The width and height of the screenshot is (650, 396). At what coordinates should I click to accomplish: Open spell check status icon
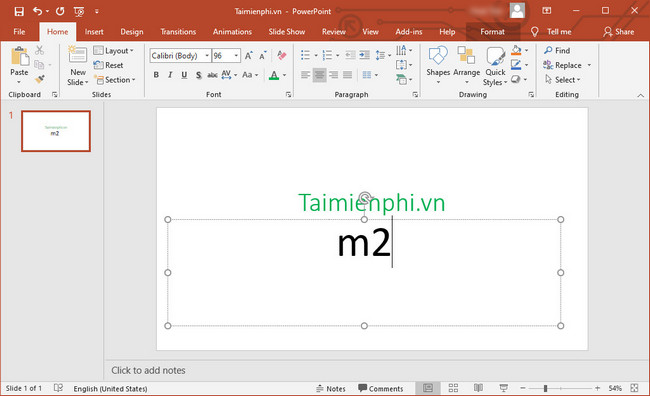(58, 388)
